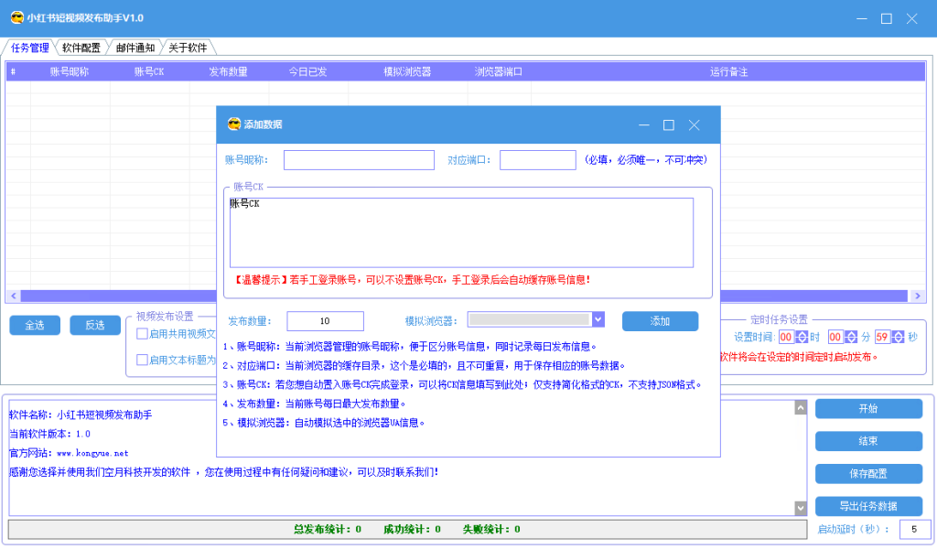Click the 浏览器端口 column header
The width and height of the screenshot is (937, 560).
tap(499, 71)
